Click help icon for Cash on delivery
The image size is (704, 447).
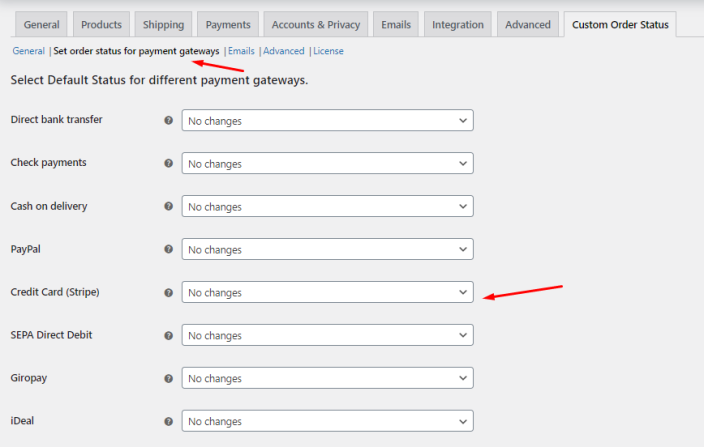pyautogui.click(x=168, y=207)
